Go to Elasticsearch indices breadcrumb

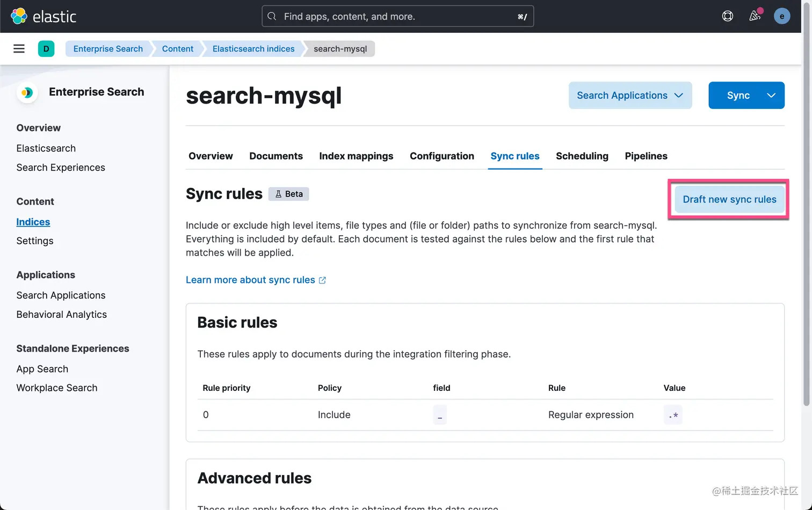pos(253,49)
